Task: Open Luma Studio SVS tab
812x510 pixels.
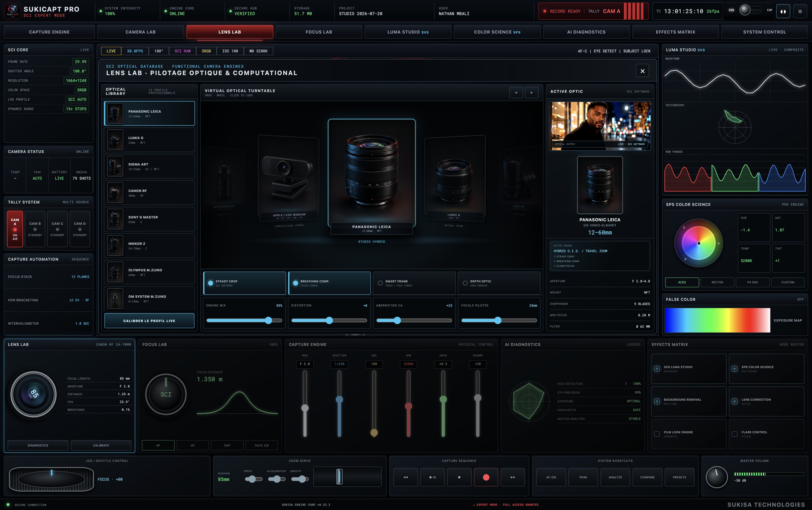Action: coord(408,32)
